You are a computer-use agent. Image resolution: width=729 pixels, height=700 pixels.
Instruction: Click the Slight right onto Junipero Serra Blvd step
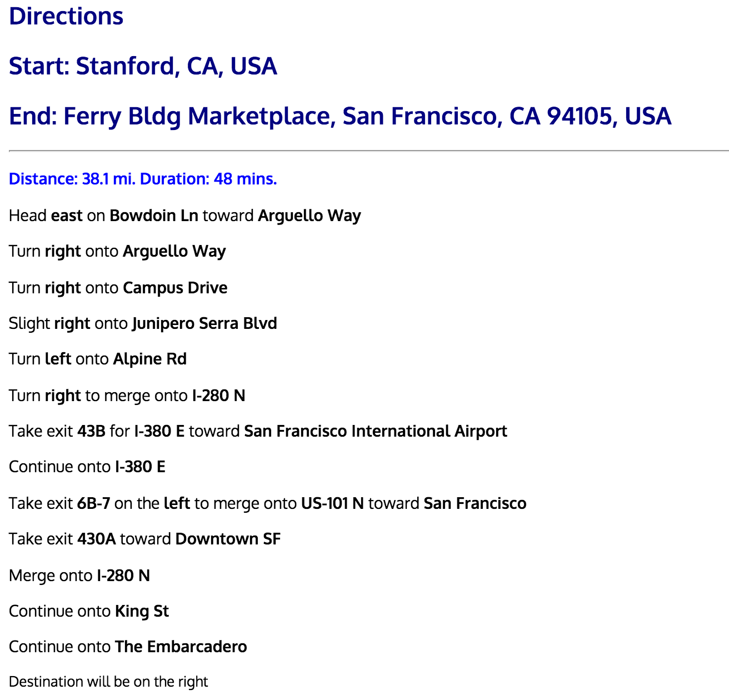click(x=143, y=323)
